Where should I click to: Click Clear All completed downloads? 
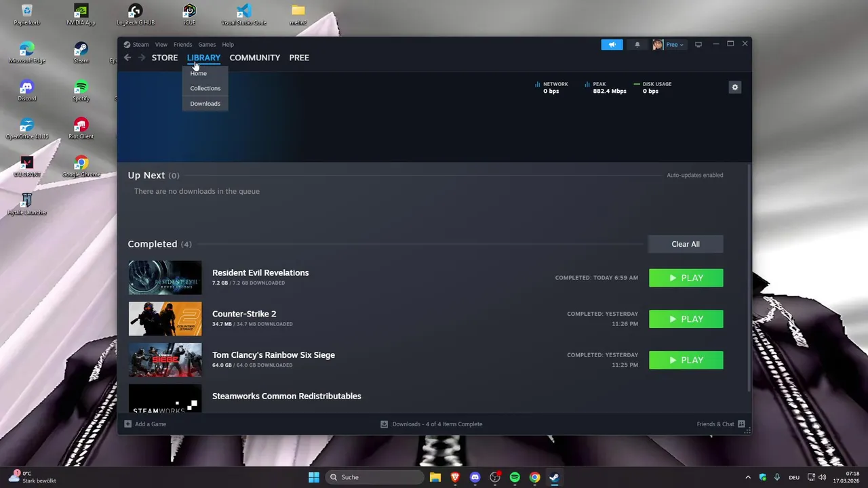click(686, 244)
